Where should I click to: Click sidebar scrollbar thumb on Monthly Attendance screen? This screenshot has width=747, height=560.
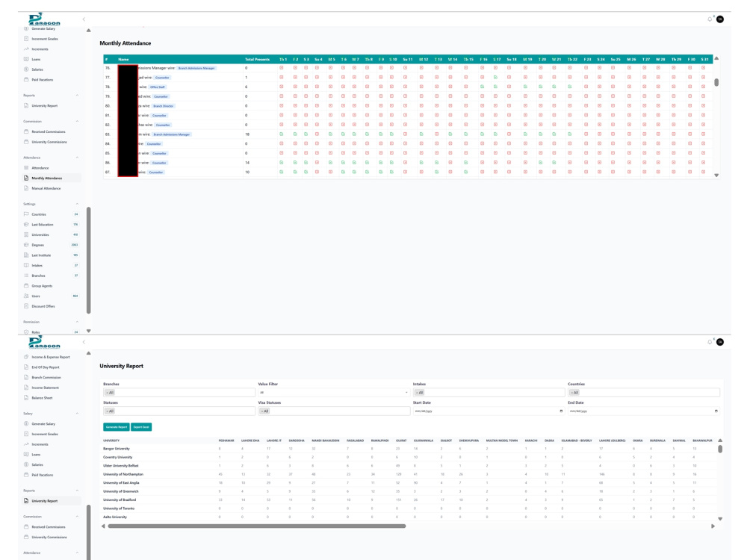89,260
